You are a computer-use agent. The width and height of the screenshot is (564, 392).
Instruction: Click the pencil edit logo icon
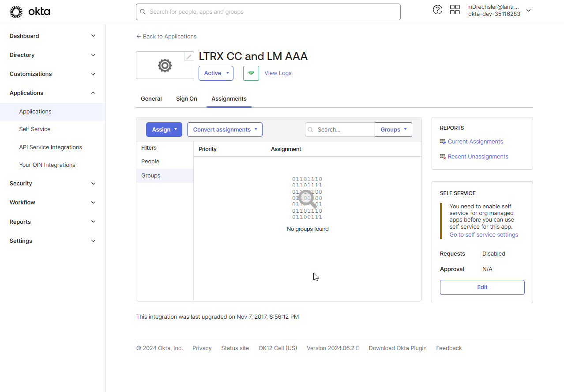(189, 57)
